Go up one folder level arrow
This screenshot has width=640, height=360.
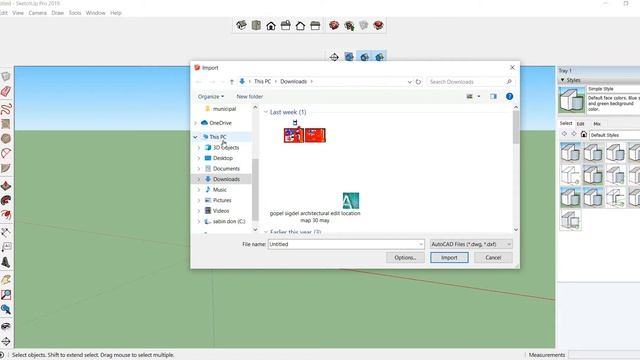pos(231,82)
